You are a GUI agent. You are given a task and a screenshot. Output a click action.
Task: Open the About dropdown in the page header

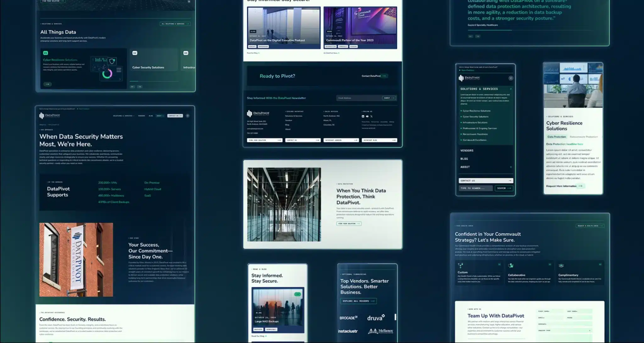(160, 116)
